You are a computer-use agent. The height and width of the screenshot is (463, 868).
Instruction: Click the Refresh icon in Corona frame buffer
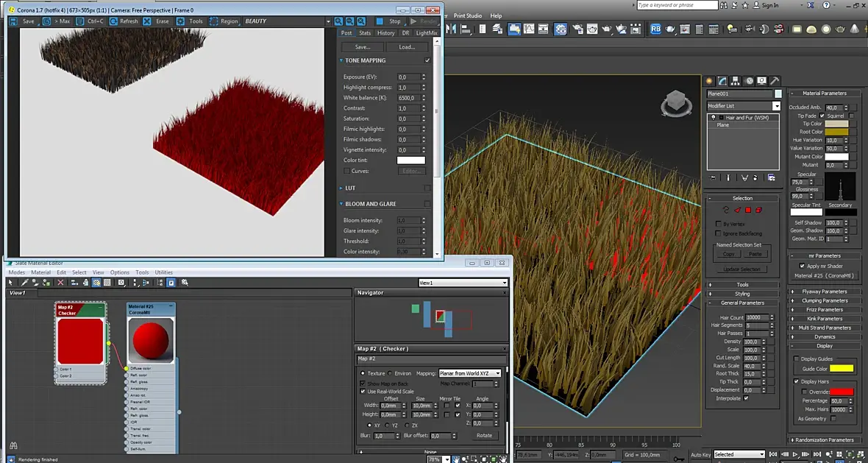pyautogui.click(x=114, y=21)
